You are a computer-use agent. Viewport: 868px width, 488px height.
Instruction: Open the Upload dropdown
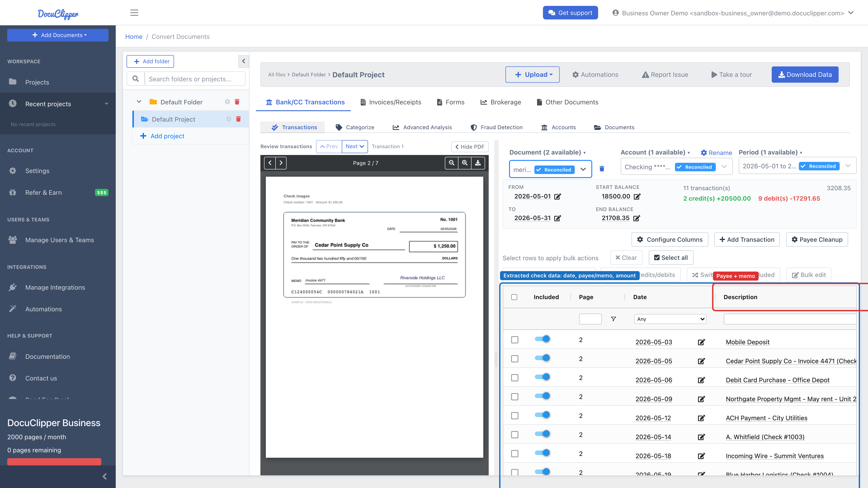click(x=532, y=74)
